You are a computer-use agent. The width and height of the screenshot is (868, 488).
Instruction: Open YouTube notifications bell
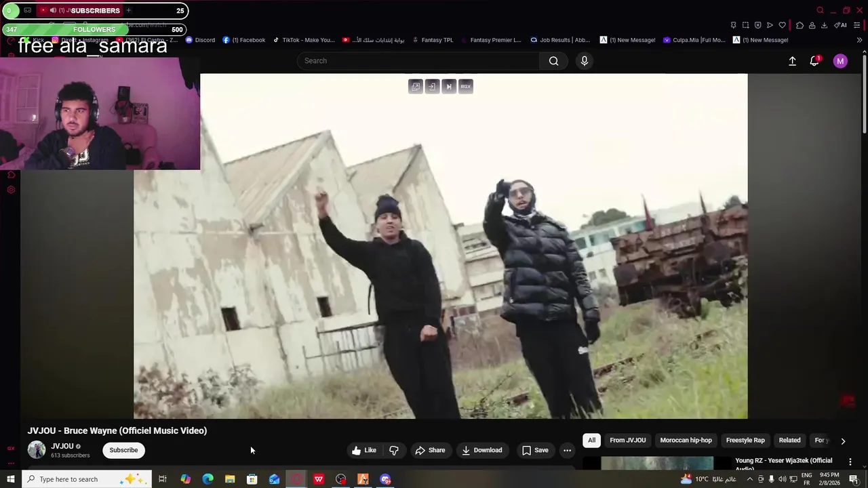click(814, 61)
